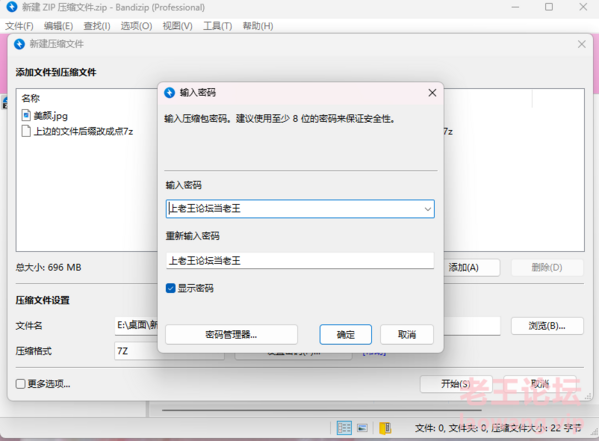Click the yellow archive icon in status bar
Viewport: 599px width, 441px height.
385,428
